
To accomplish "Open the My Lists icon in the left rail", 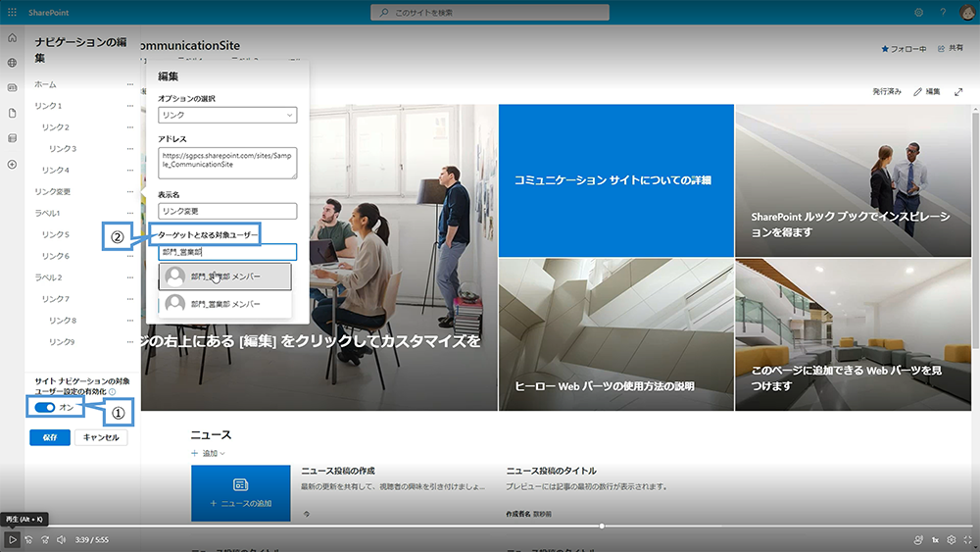I will 12,138.
